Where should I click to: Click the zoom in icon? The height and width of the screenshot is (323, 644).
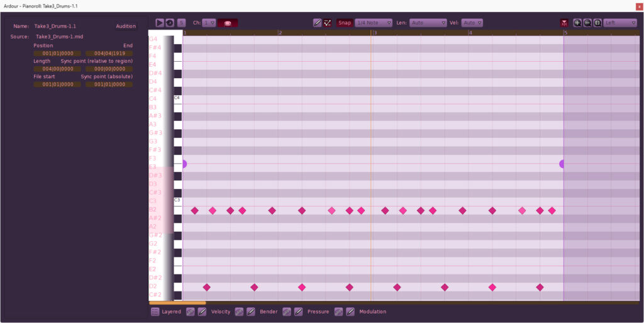point(577,23)
